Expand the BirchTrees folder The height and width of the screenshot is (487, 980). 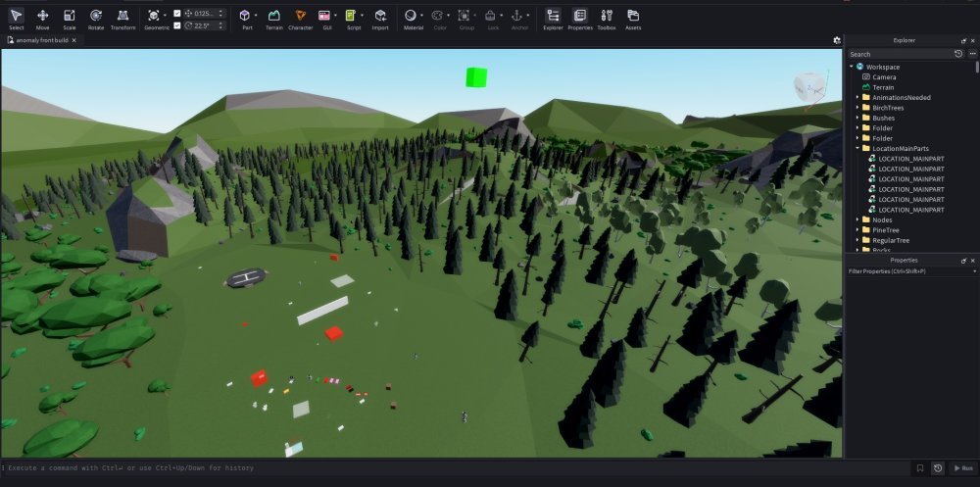(x=857, y=108)
